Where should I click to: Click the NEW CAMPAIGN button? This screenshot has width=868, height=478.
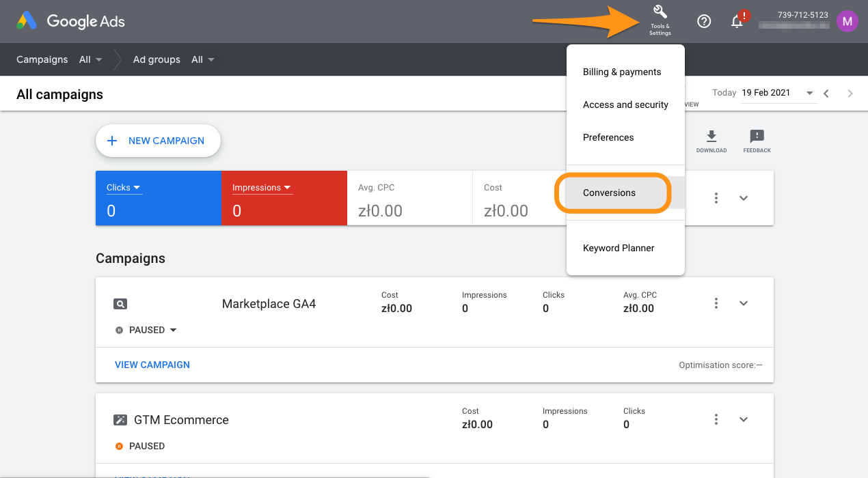click(158, 141)
